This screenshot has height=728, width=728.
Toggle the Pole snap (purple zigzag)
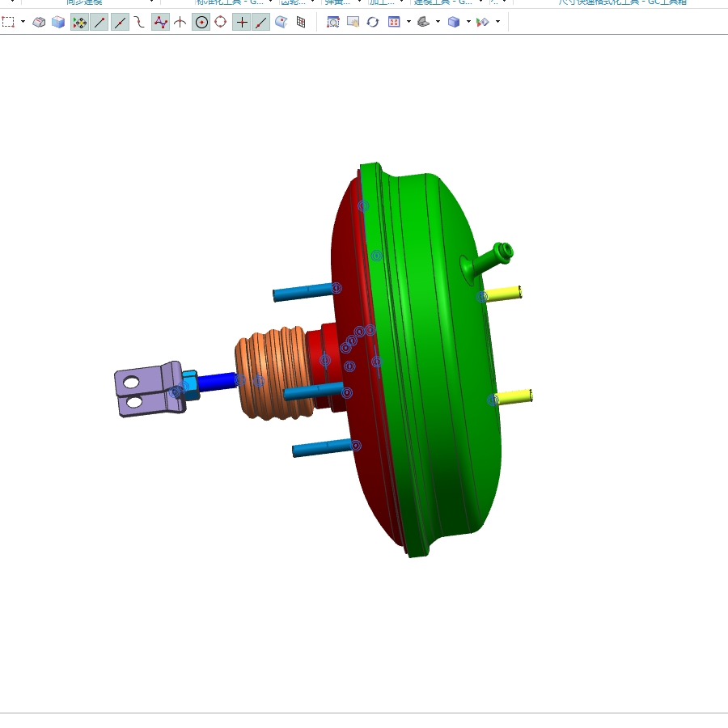160,23
